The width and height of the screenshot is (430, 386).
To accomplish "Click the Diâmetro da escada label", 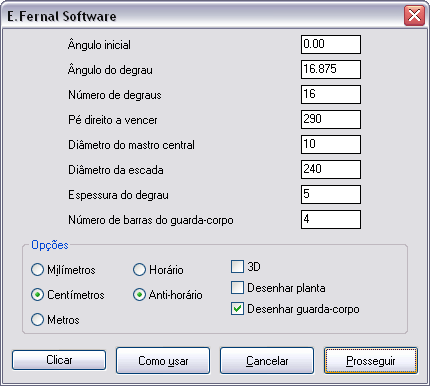I will (116, 170).
